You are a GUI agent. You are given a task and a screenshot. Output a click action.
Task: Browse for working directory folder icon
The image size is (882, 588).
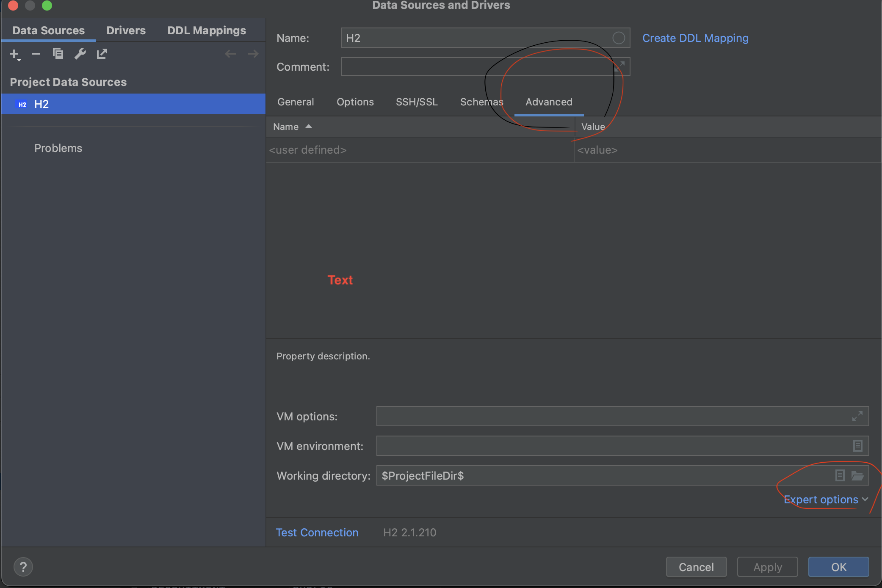click(x=857, y=476)
